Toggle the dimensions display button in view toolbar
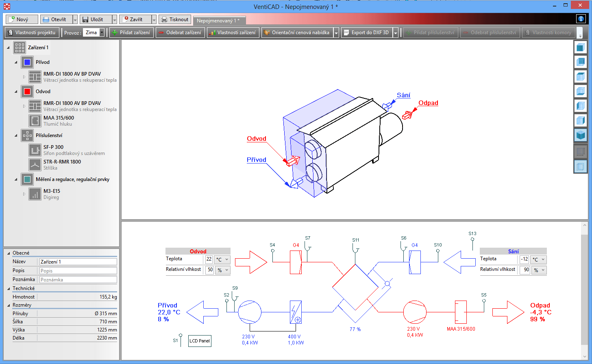This screenshot has height=364, width=592. click(580, 152)
